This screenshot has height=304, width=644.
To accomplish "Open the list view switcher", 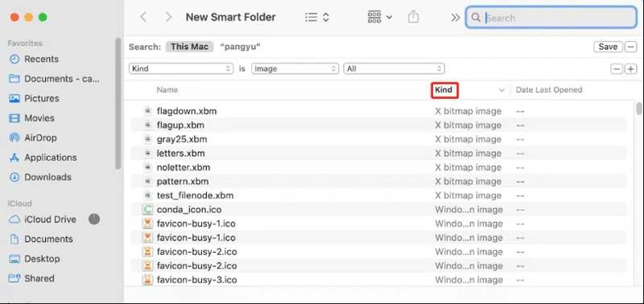I will pos(317,17).
